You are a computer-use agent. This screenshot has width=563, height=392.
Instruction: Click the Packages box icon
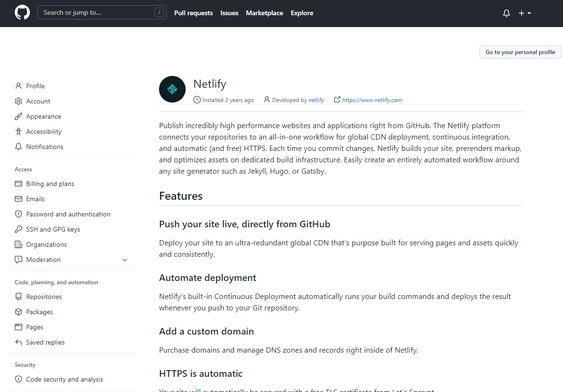tap(19, 312)
